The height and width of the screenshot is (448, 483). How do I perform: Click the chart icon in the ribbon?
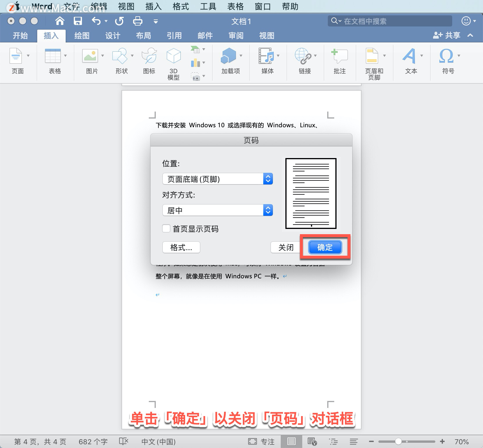(x=196, y=63)
